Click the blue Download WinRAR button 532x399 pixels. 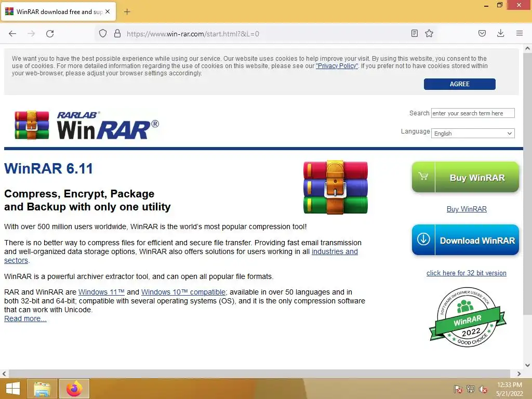465,240
